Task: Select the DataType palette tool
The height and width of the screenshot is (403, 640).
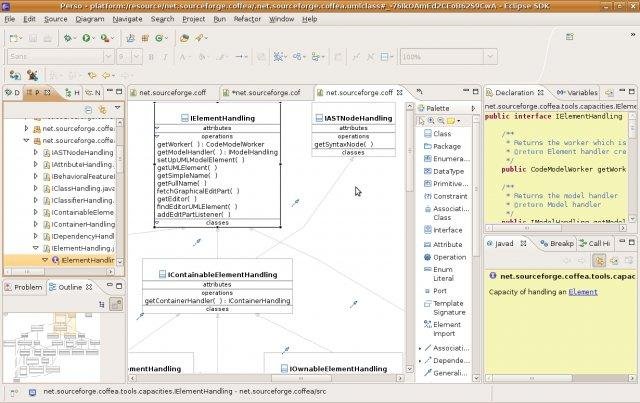Action: [x=449, y=171]
